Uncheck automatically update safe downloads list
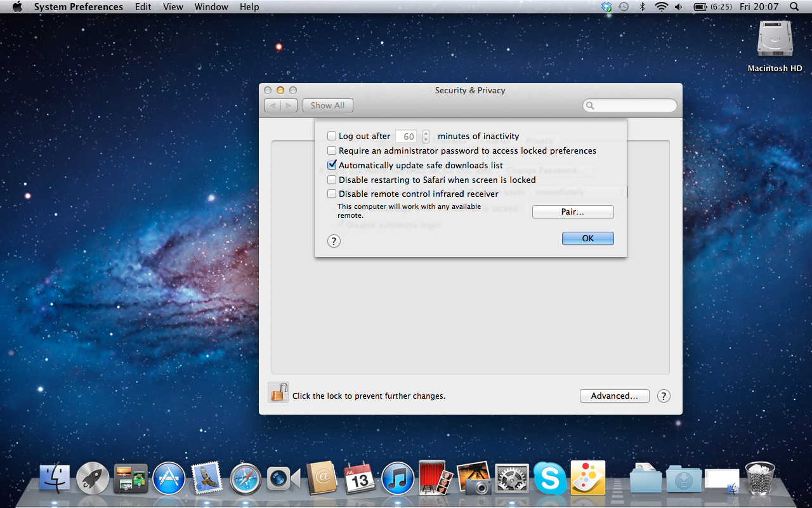The width and height of the screenshot is (812, 508). click(x=331, y=164)
